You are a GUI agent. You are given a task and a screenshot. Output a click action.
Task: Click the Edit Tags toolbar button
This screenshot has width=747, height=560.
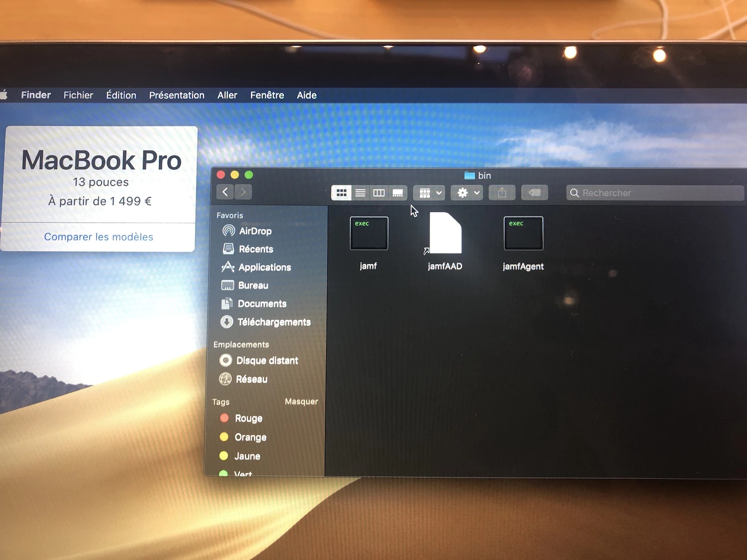(535, 192)
